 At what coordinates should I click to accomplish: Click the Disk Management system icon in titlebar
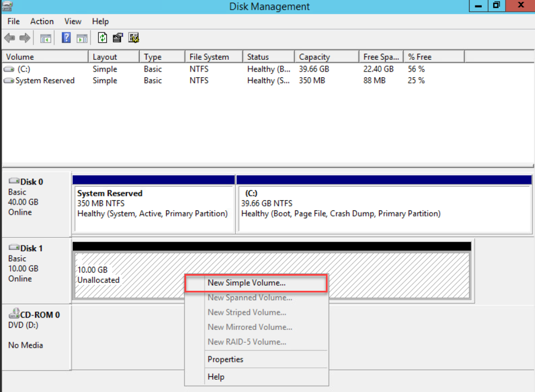pyautogui.click(x=6, y=6)
